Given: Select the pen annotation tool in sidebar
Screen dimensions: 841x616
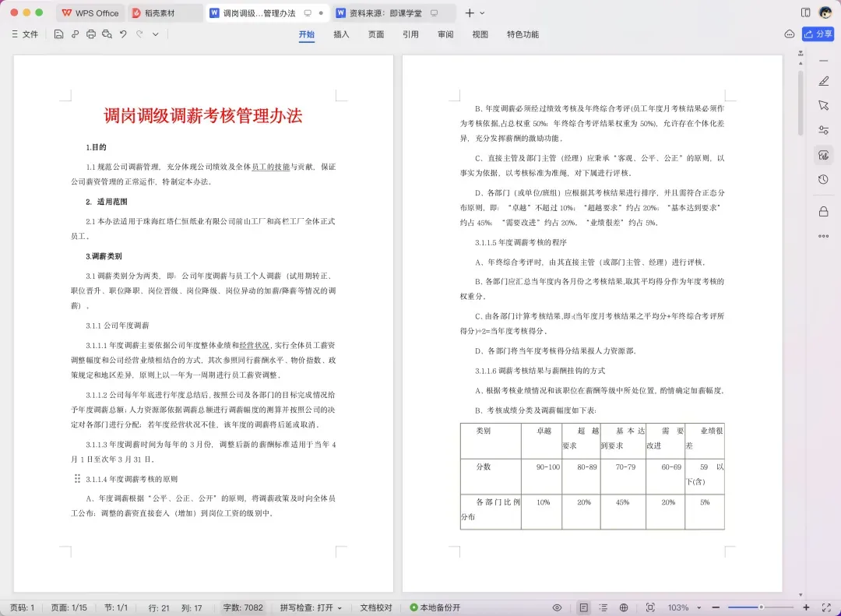Looking at the screenshot, I should pyautogui.click(x=824, y=81).
